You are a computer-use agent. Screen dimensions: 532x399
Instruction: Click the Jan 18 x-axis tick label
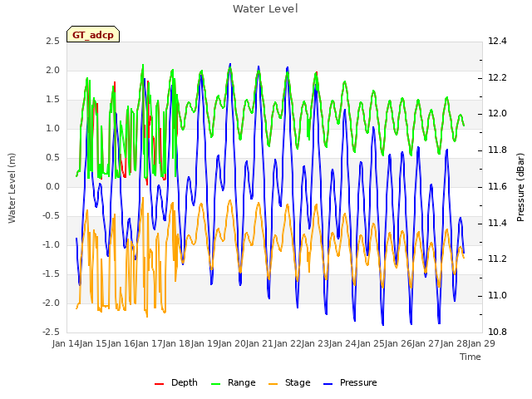point(177,343)
